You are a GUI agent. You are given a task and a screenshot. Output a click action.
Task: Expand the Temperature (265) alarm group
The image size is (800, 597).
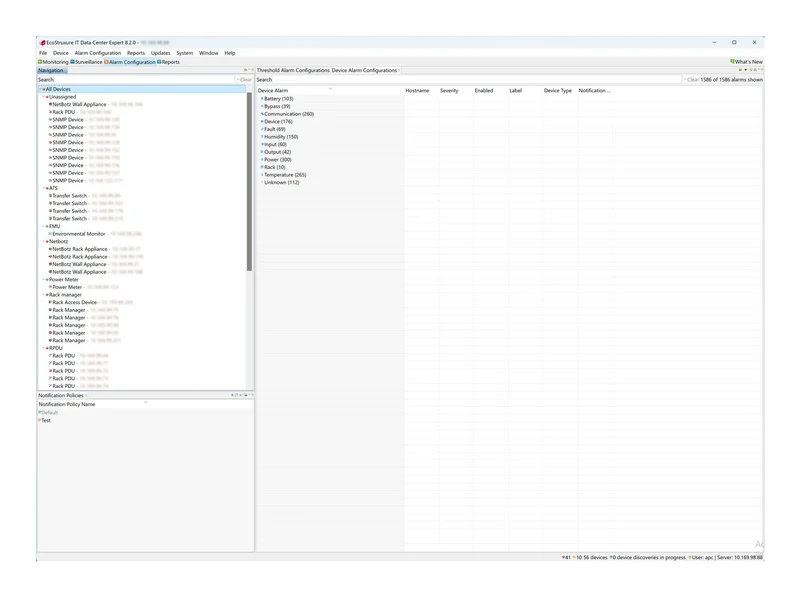pyautogui.click(x=262, y=175)
